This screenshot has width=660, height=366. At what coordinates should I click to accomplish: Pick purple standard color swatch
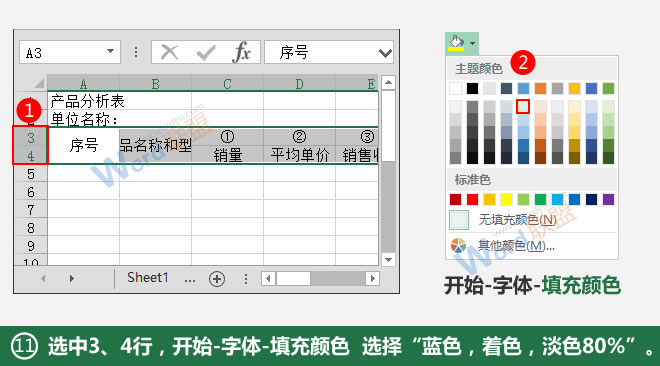(608, 199)
